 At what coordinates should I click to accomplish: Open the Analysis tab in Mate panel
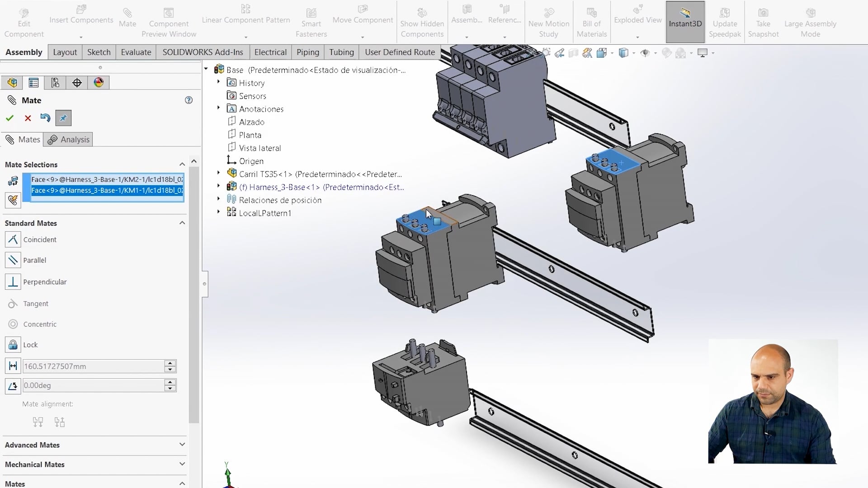pos(68,139)
